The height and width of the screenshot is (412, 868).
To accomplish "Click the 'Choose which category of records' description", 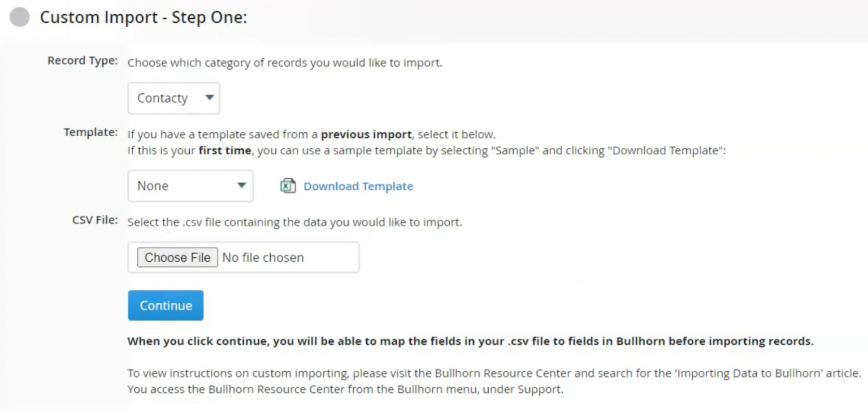I will pyautogui.click(x=285, y=63).
